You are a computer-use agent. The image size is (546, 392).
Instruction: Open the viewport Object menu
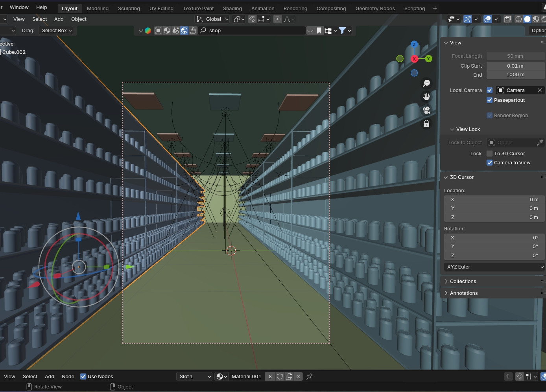click(79, 19)
